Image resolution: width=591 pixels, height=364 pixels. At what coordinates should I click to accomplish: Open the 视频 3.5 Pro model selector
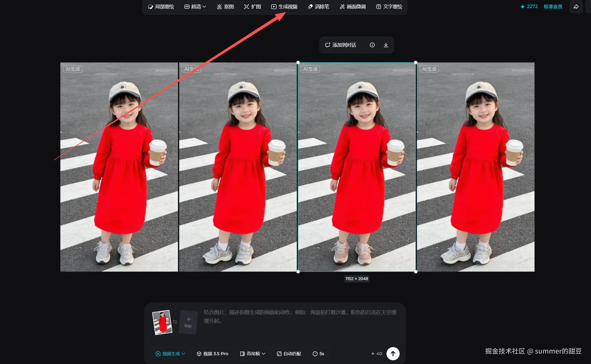pos(213,354)
